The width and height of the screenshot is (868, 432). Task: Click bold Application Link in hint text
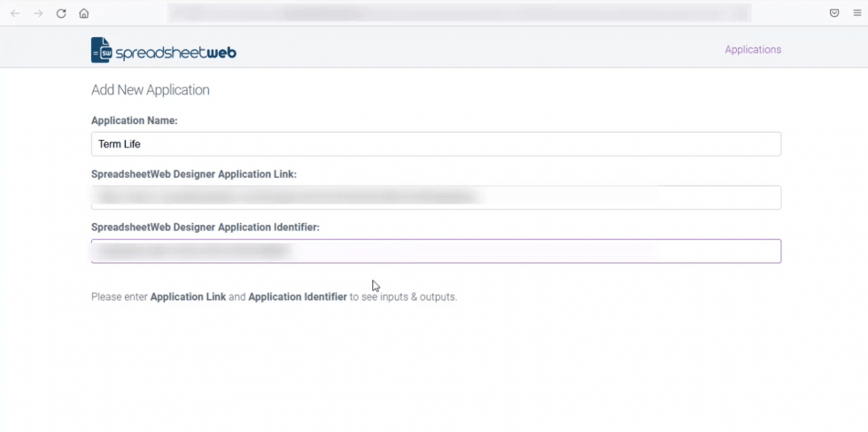tap(188, 297)
